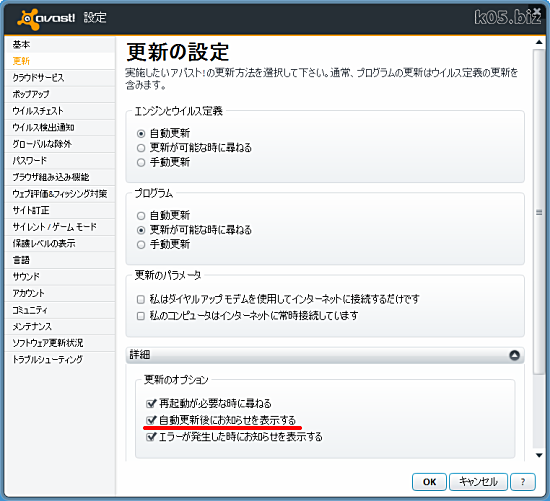The height and width of the screenshot is (501, 550).
Task: Open サイレント / ゲーム モード settings
Action: tap(60, 227)
